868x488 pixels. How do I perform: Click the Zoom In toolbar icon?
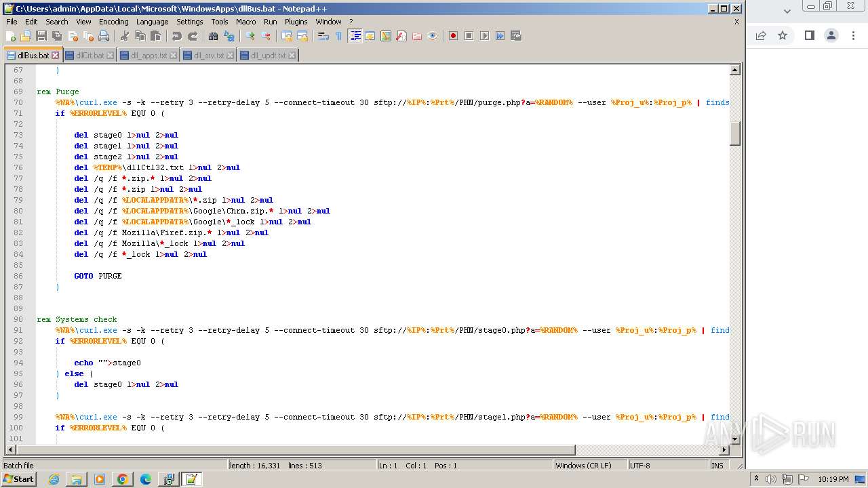coord(250,36)
